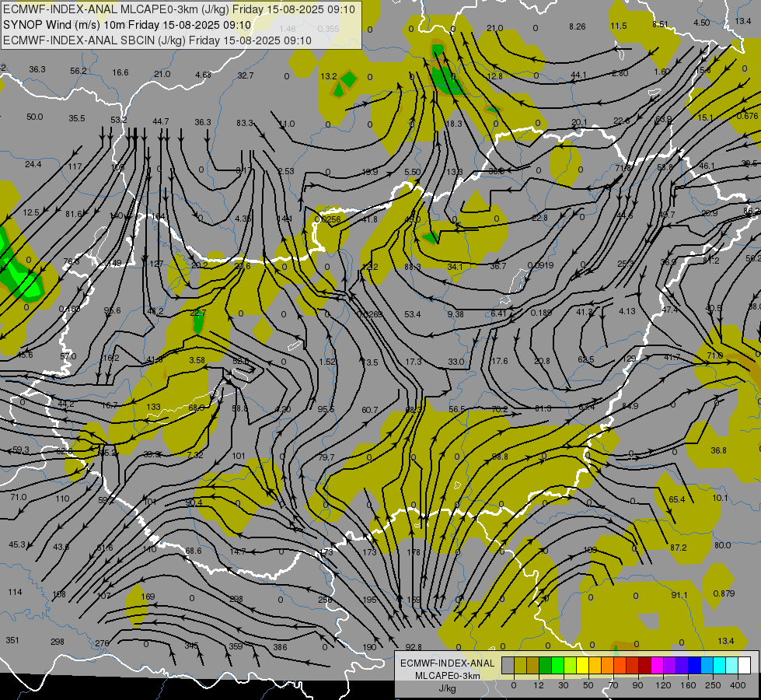Click the map value 178
The image size is (761, 700).
click(414, 552)
